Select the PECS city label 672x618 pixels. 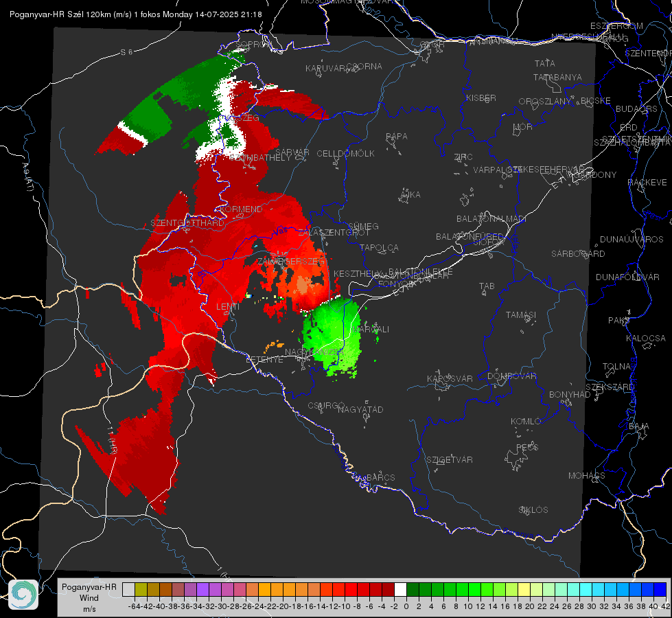coord(526,447)
